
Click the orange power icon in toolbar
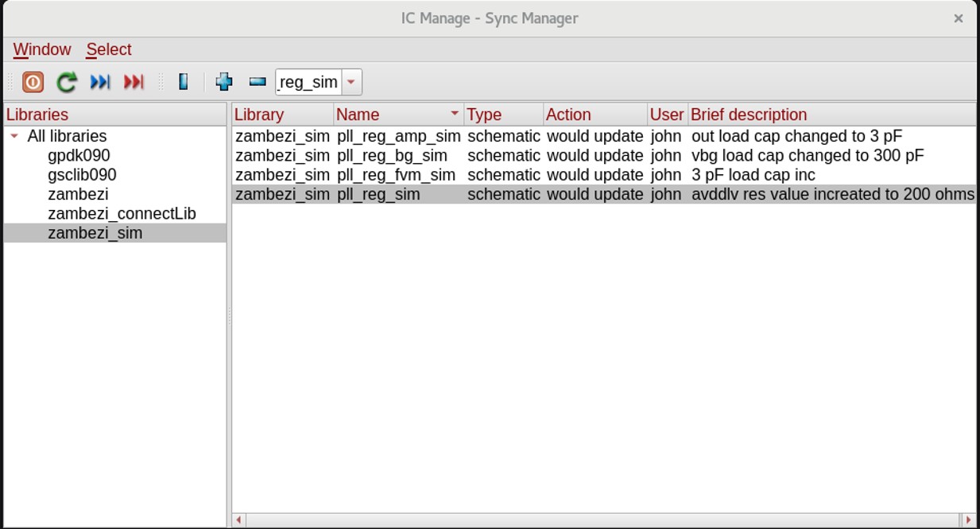click(x=33, y=82)
